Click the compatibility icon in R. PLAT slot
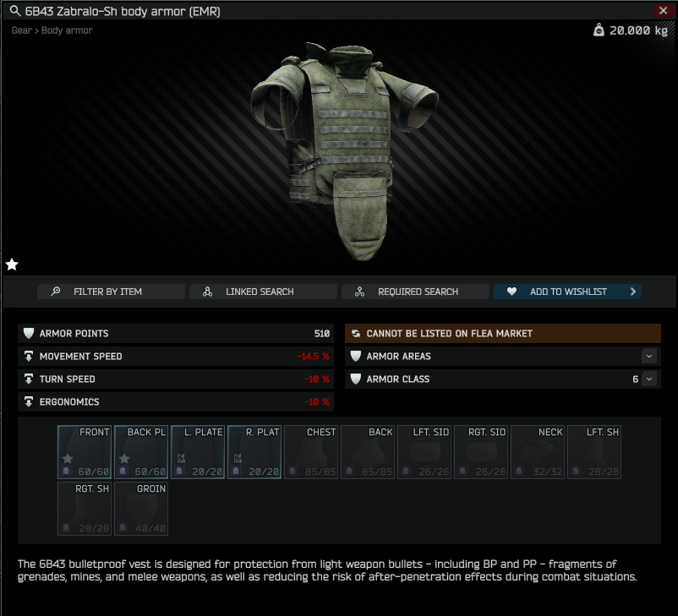The height and width of the screenshot is (616, 678). pyautogui.click(x=238, y=458)
